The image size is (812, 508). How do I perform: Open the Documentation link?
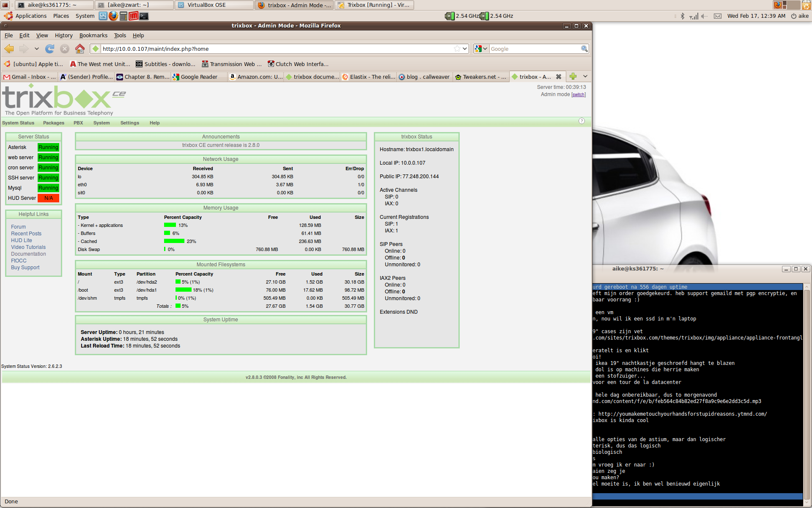pyautogui.click(x=28, y=254)
